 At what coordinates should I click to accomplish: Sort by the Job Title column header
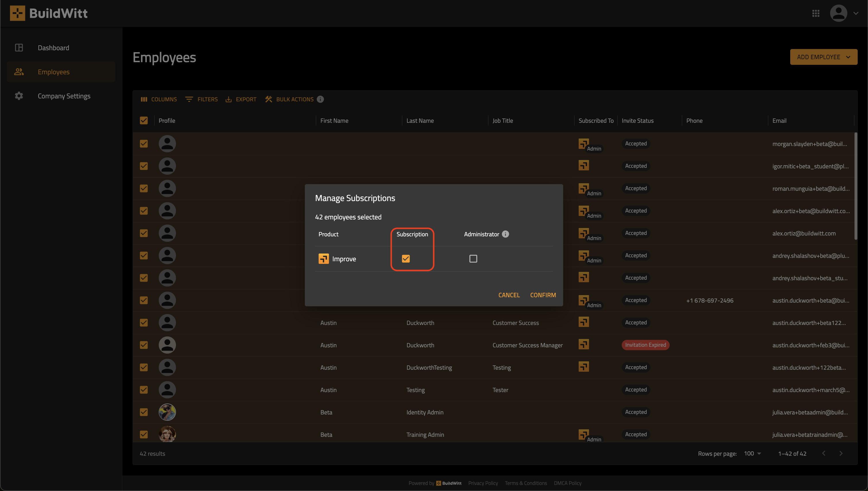pos(503,121)
